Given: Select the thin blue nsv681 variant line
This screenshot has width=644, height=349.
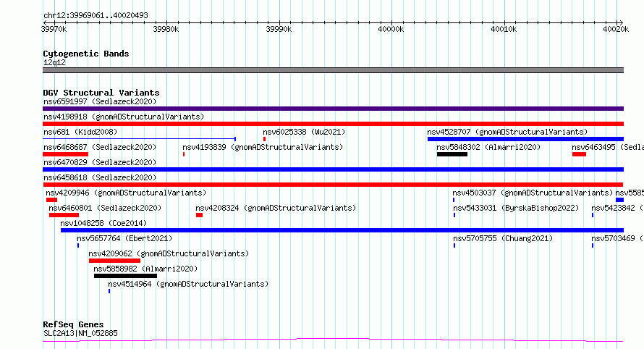Looking at the screenshot, I should click(139, 139).
